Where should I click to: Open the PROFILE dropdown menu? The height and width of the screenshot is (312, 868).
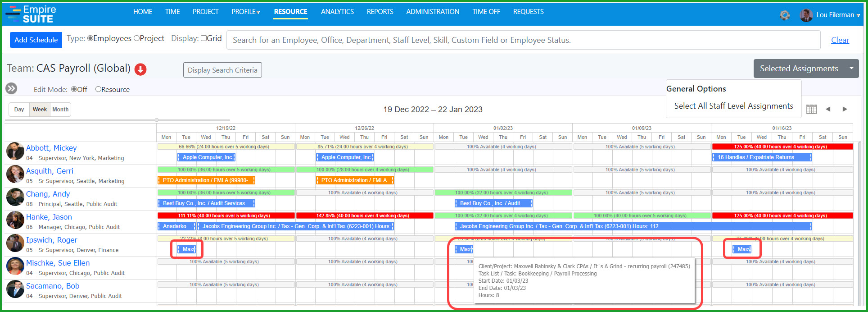pyautogui.click(x=246, y=12)
